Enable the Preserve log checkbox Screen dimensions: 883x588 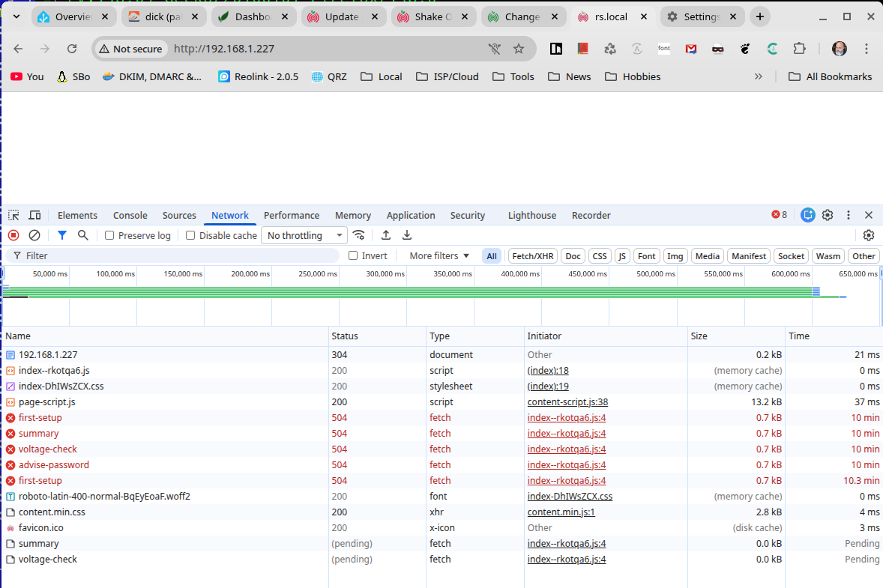coord(109,235)
